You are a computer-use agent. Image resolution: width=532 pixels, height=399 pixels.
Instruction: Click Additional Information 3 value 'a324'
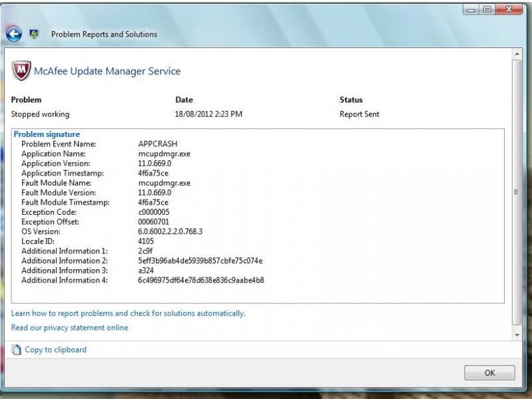point(146,271)
